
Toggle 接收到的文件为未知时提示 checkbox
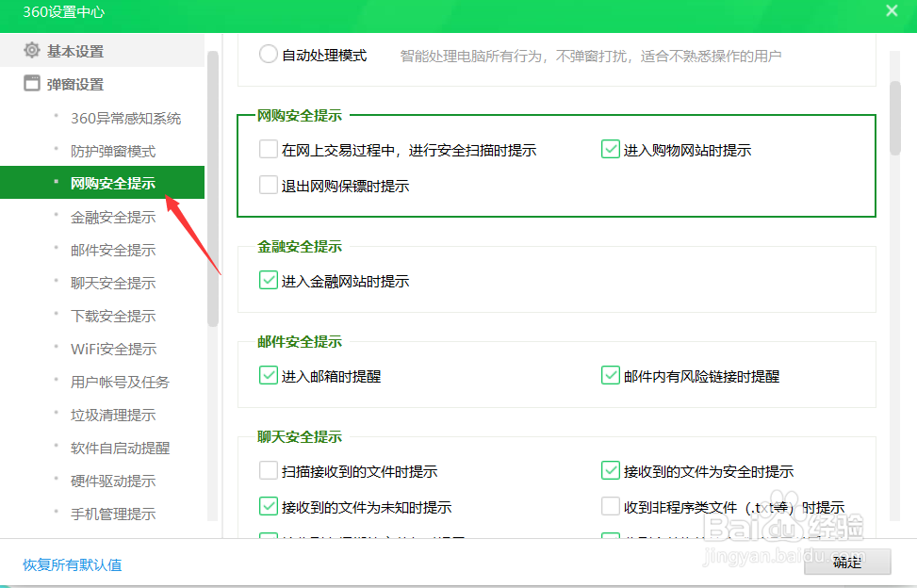click(x=269, y=507)
